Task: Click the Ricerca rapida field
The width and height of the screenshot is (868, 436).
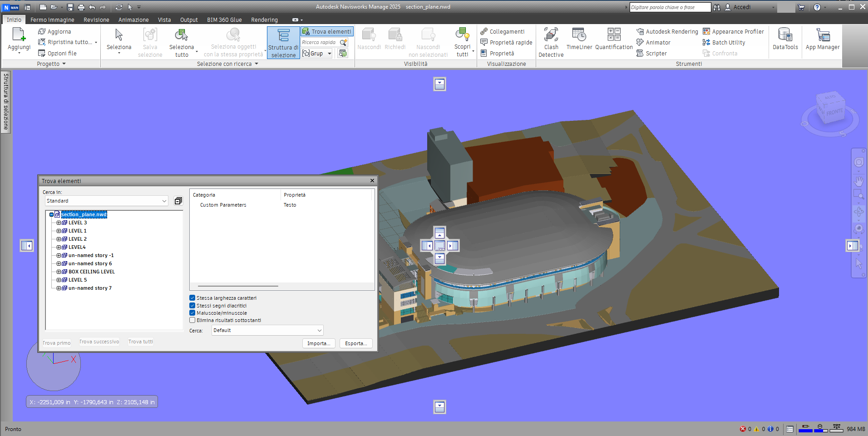Action: point(321,42)
